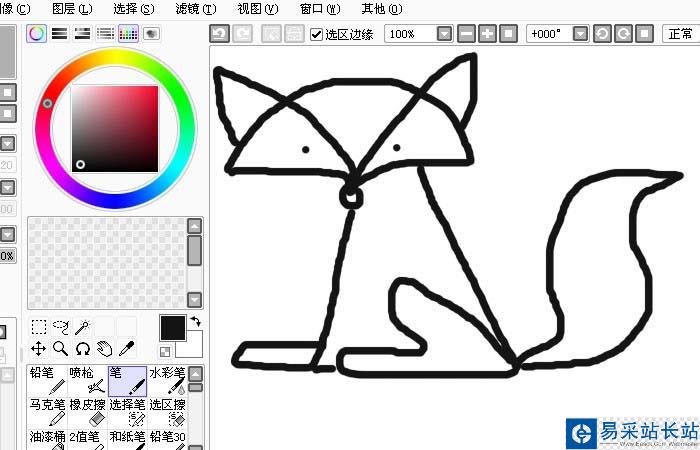This screenshot has height=450, width=700.
Task: Open the 图层 menu
Action: (x=71, y=8)
